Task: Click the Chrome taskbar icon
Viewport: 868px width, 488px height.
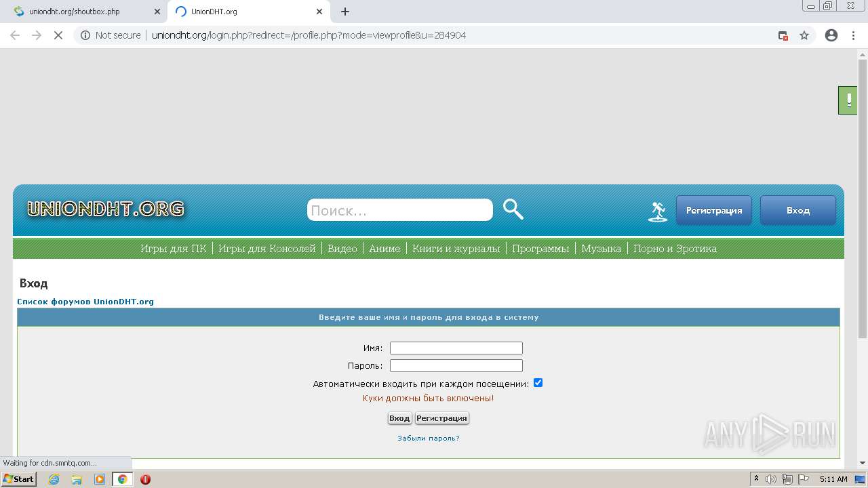Action: click(123, 479)
